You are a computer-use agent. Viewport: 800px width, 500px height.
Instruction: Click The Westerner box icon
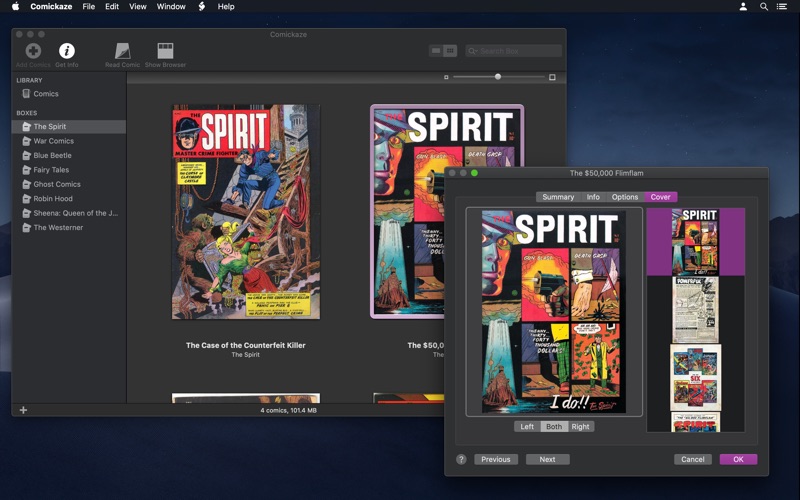[x=27, y=228]
